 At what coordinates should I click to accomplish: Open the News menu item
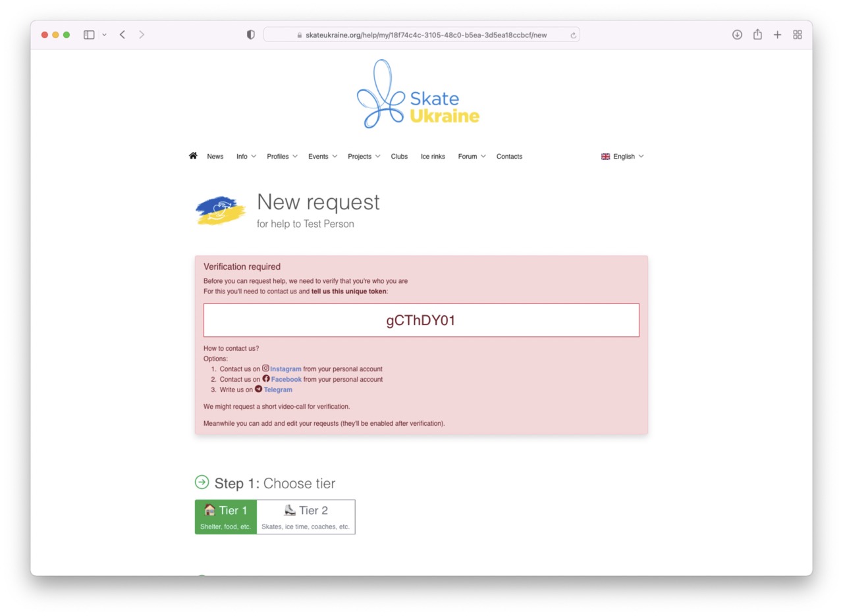point(215,157)
